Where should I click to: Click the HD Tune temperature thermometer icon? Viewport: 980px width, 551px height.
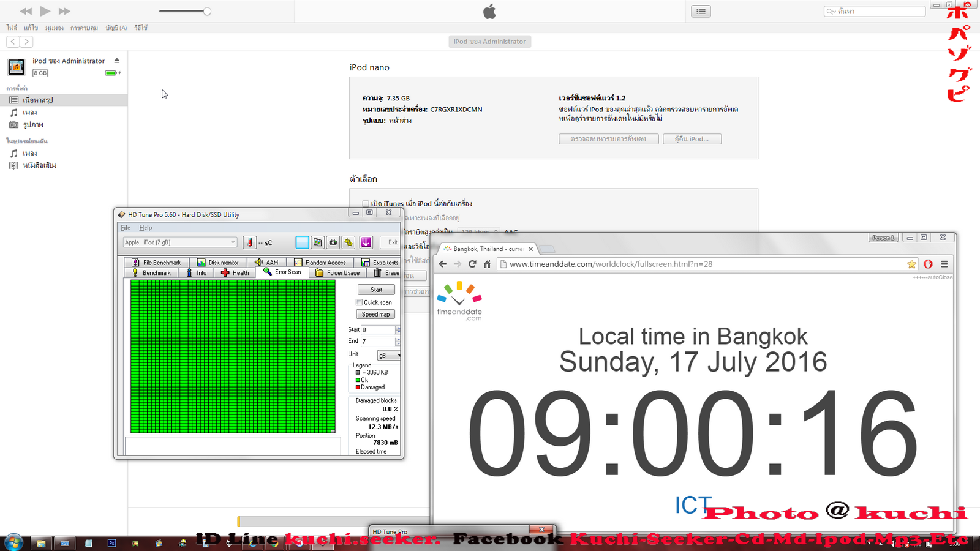click(249, 242)
